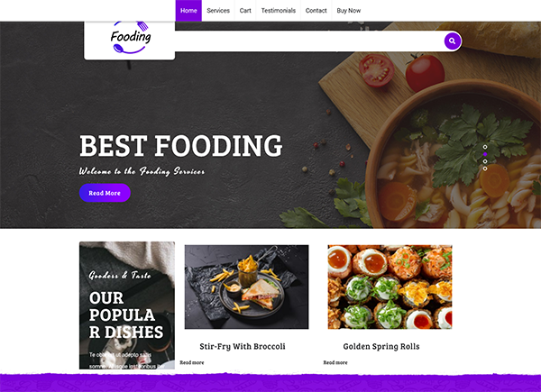Navigate to Testimonials
This screenshot has width=541, height=392.
point(279,11)
